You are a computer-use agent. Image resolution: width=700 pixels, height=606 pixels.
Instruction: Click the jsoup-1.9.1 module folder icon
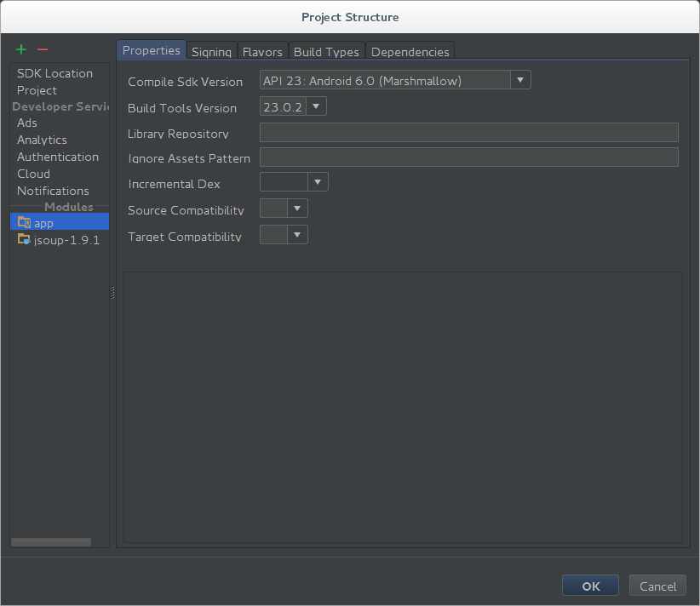click(24, 239)
